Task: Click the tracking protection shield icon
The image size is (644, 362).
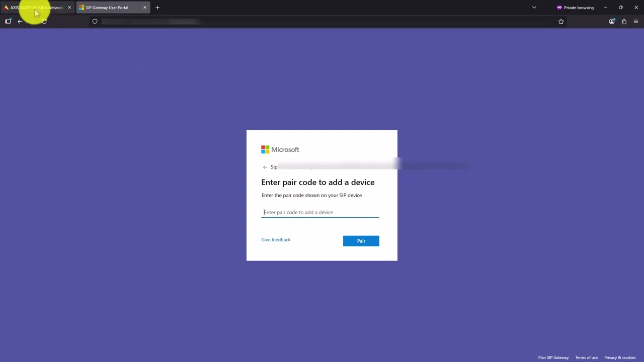Action: [95, 22]
